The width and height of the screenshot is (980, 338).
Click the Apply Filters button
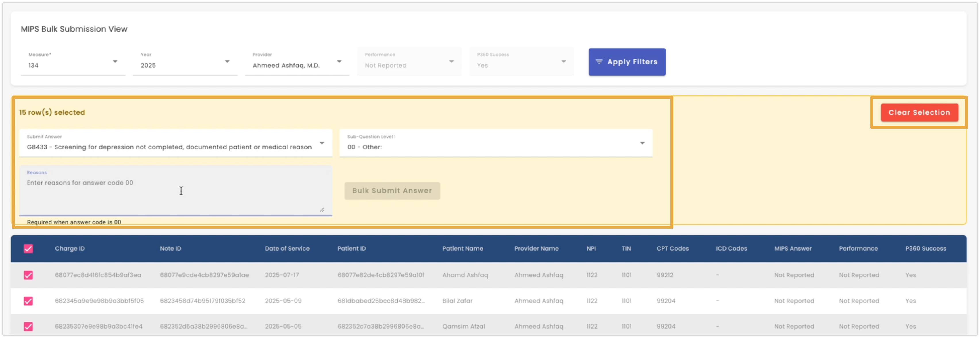627,62
